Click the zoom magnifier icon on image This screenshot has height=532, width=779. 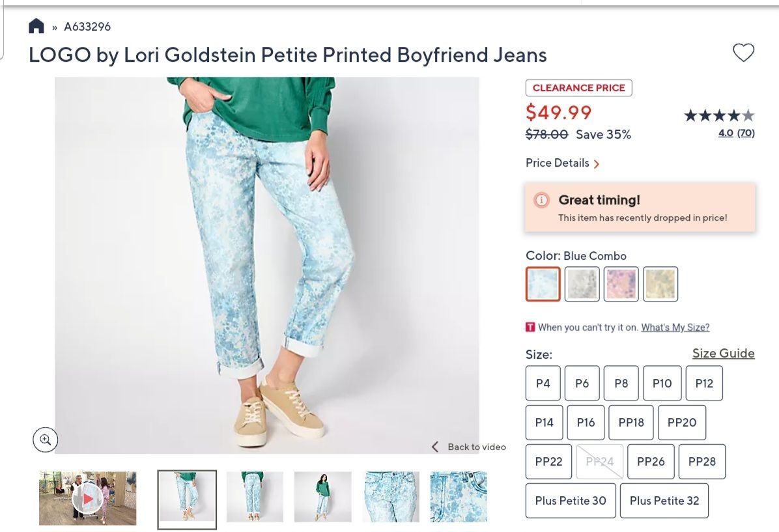pyautogui.click(x=46, y=440)
